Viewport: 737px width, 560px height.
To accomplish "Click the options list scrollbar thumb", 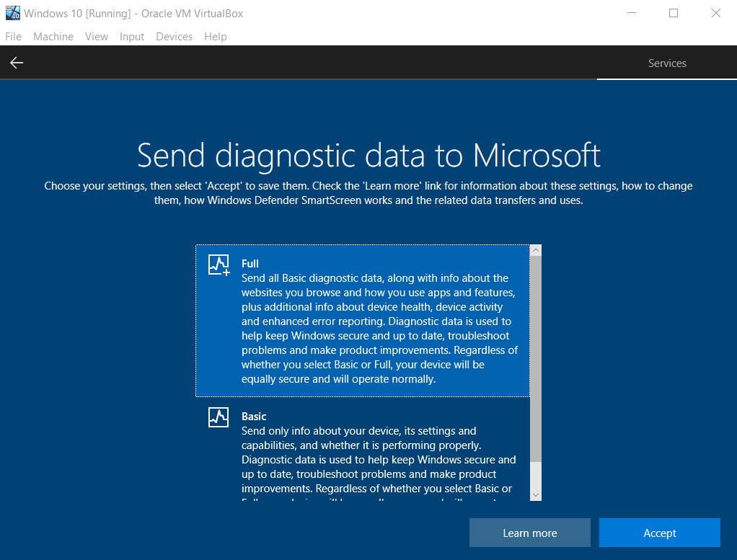I will click(x=535, y=359).
